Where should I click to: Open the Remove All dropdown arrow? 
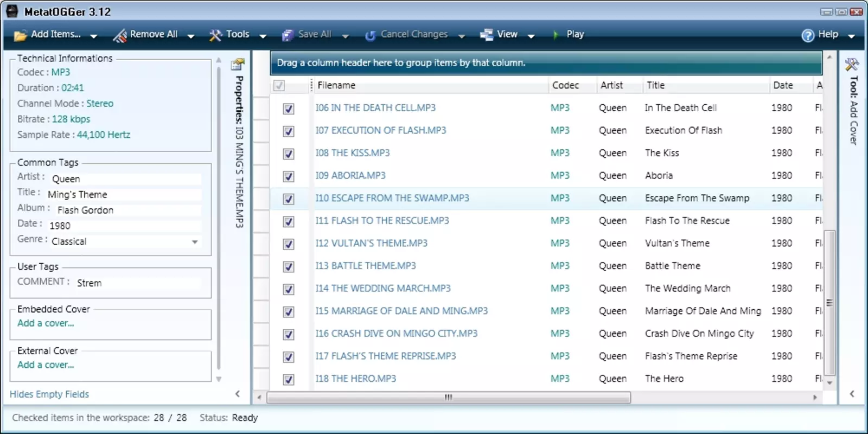(191, 36)
